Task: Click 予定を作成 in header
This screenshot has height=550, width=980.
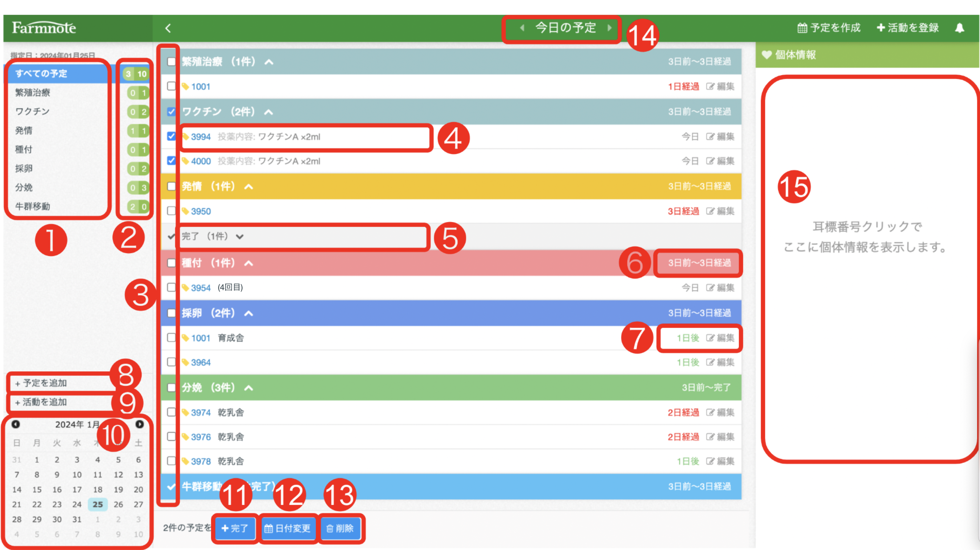Action: pyautogui.click(x=829, y=28)
